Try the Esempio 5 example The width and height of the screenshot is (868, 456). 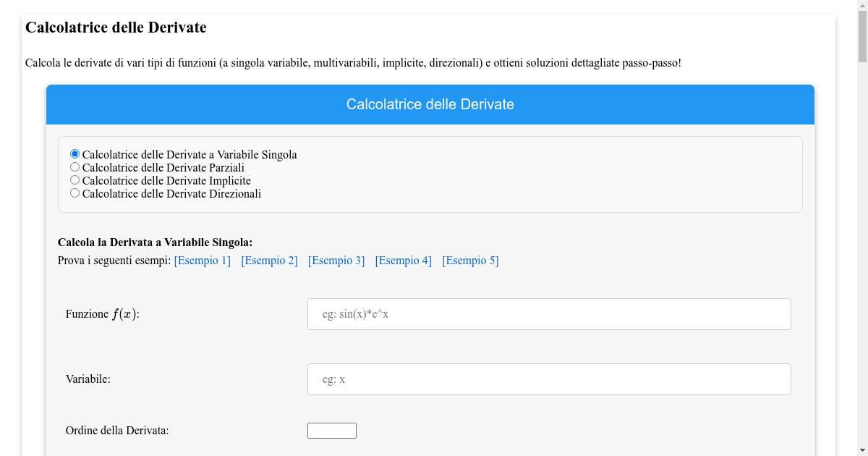pos(470,260)
